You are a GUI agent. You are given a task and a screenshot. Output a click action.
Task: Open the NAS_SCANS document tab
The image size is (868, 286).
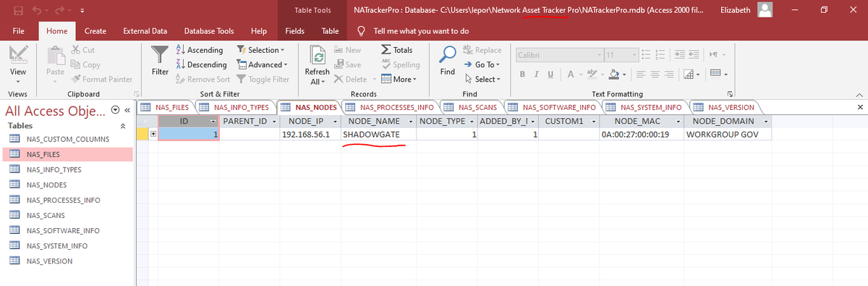point(472,107)
